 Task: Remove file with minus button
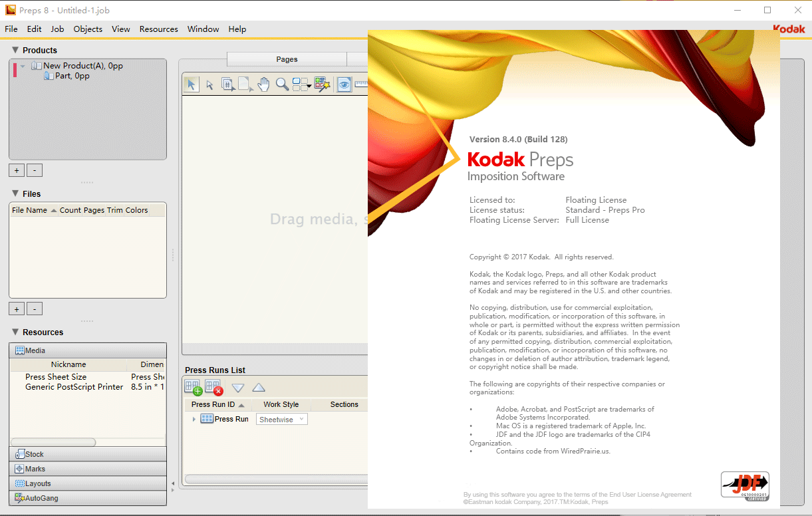pos(35,309)
